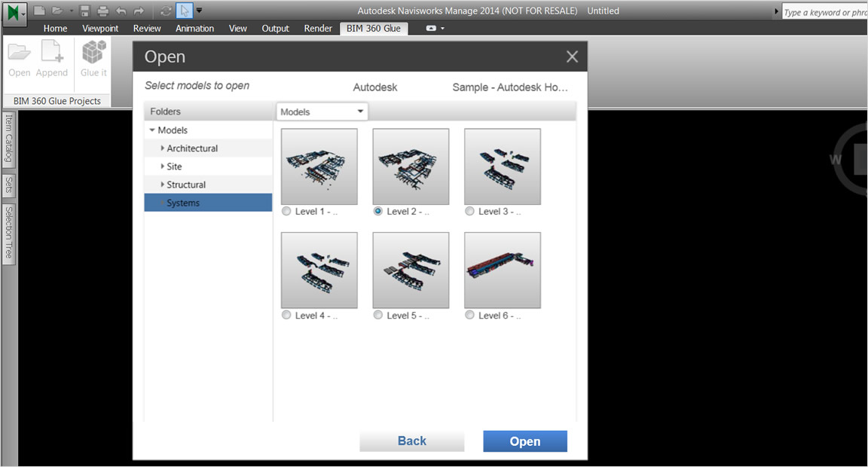The width and height of the screenshot is (868, 467).
Task: Click the Level 4 model thumbnail
Action: pos(319,270)
